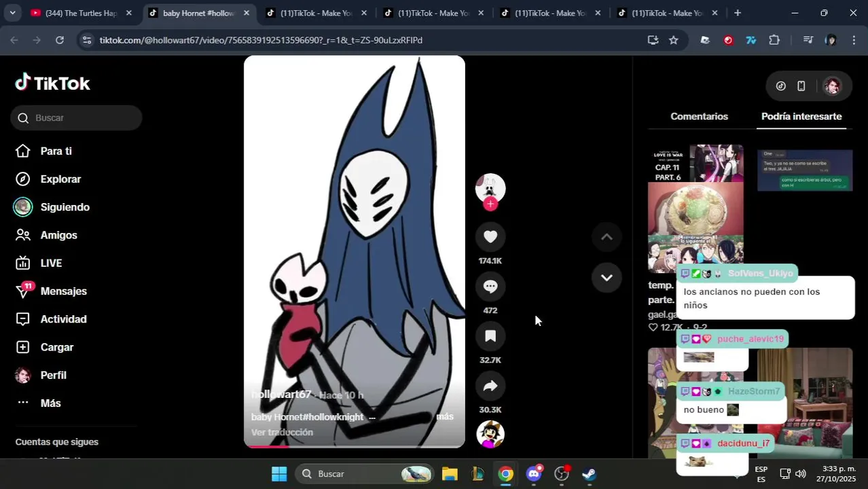Open 7TV extension icon
This screenshot has width=868, height=489.
751,40
